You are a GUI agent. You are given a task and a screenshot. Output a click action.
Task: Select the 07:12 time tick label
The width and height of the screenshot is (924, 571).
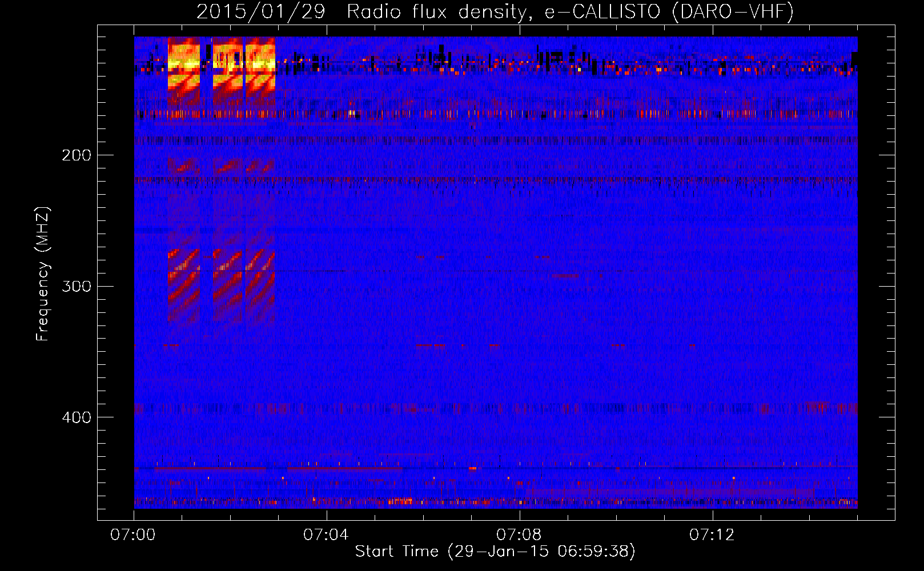coord(712,535)
